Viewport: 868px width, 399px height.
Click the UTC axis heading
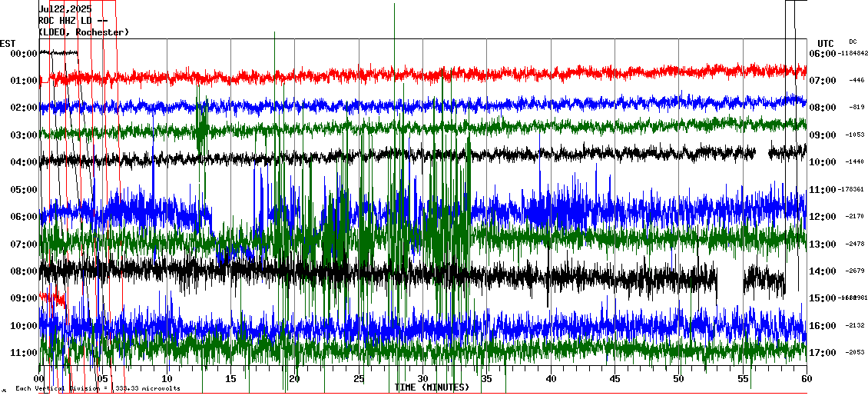coord(825,43)
